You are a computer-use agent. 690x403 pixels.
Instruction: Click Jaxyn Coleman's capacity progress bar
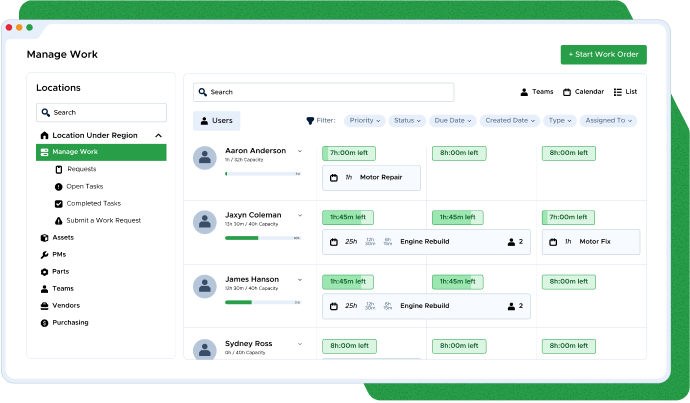point(263,238)
